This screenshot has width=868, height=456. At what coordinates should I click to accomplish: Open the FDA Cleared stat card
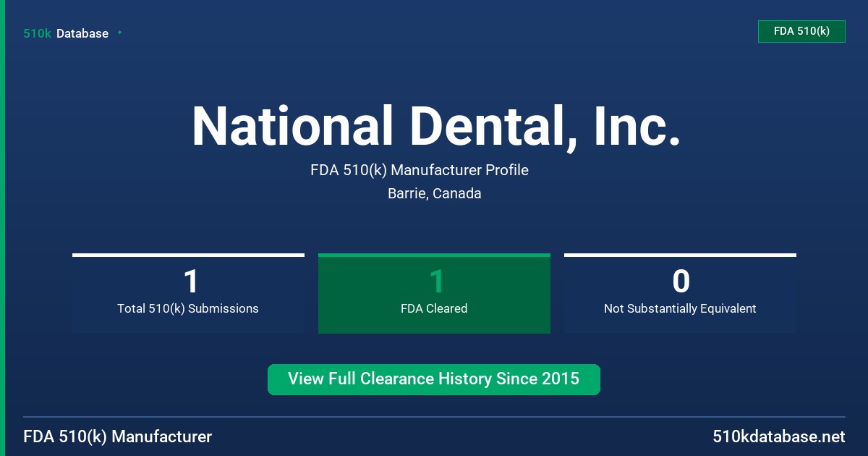(x=434, y=293)
